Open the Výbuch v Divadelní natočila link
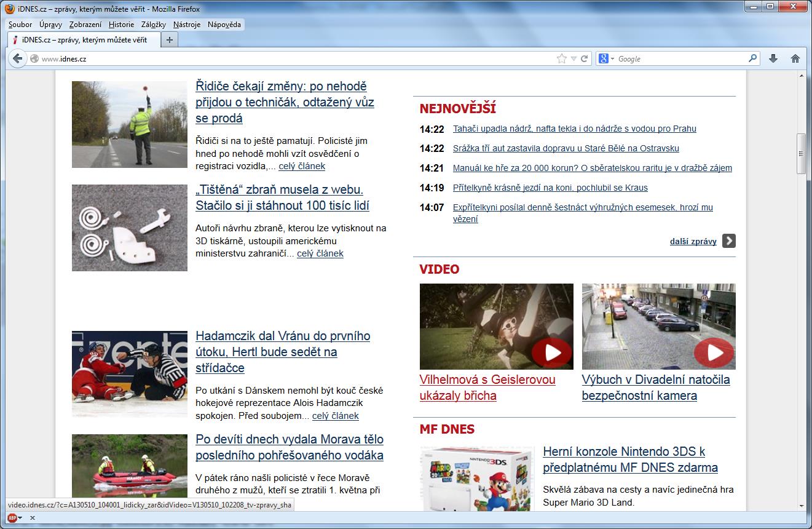812x529 pixels. click(656, 388)
